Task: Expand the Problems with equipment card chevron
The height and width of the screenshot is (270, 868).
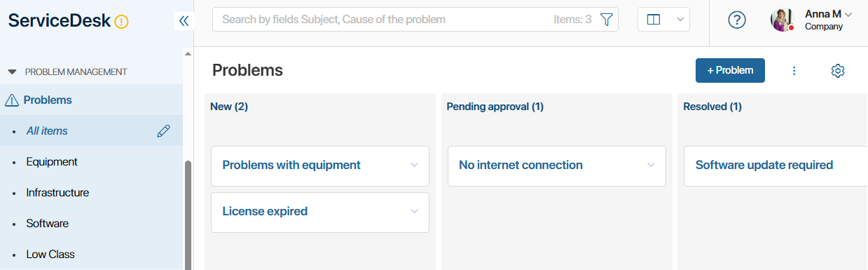Action: 414,165
